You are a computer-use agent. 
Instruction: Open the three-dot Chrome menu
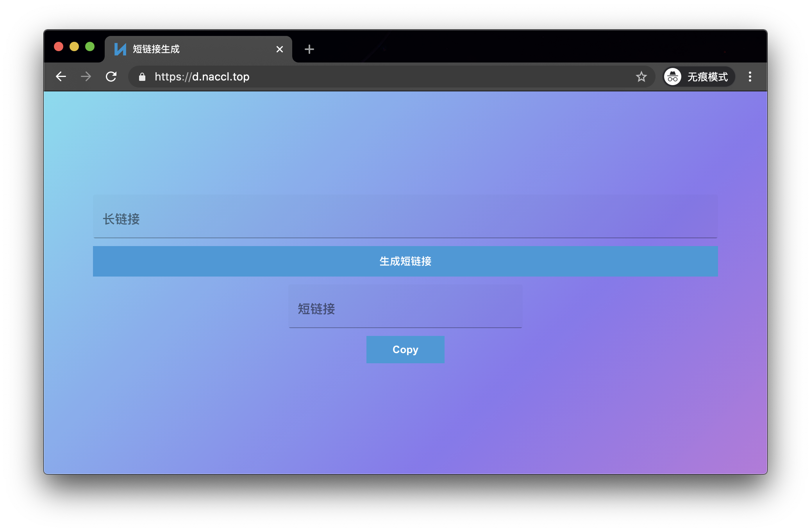coord(750,77)
